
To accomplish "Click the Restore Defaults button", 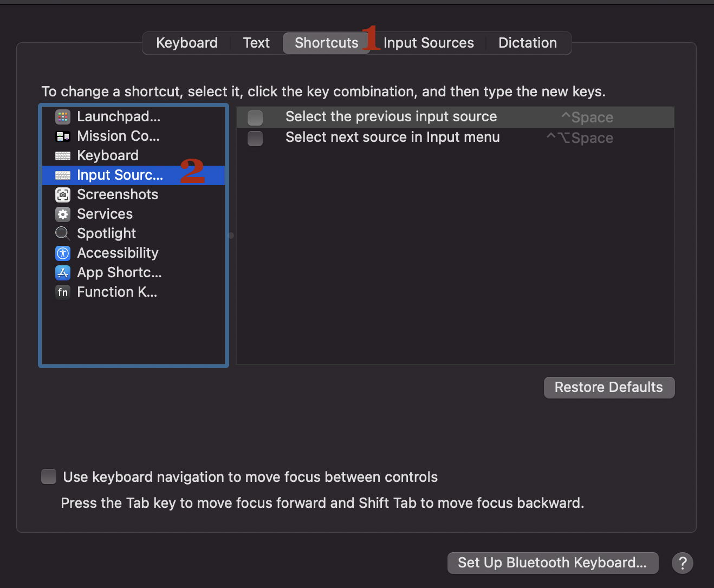I will point(609,387).
